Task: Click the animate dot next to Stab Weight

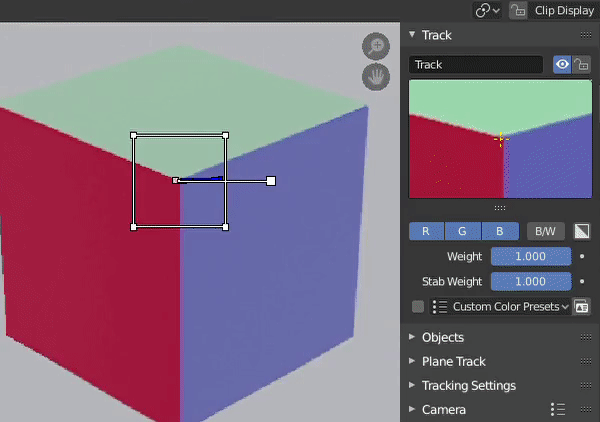Action: [x=582, y=282]
